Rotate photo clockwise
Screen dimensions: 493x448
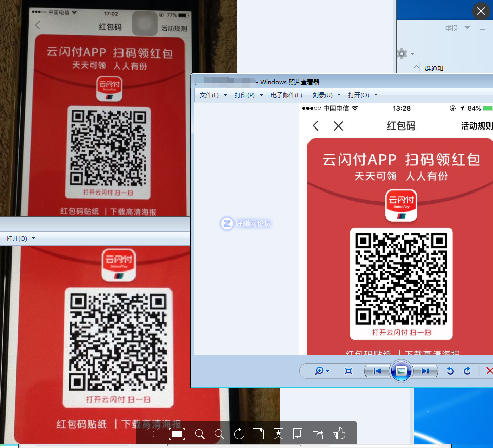(x=467, y=371)
